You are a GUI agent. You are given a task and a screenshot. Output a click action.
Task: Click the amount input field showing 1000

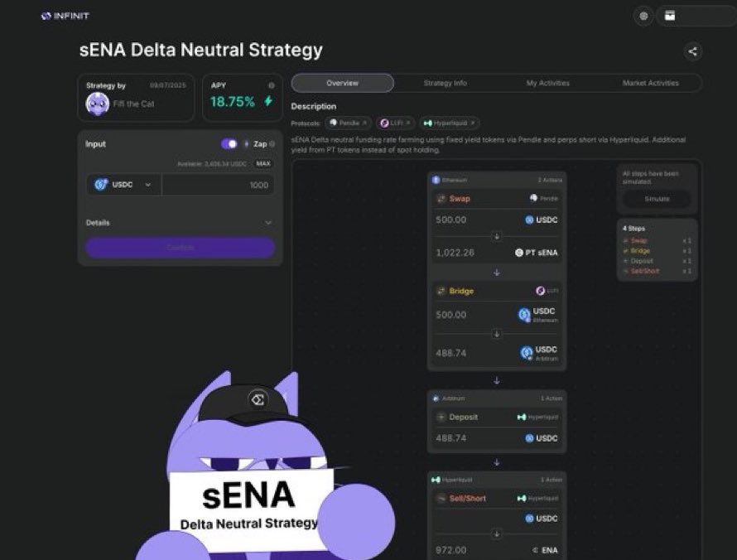[218, 186]
